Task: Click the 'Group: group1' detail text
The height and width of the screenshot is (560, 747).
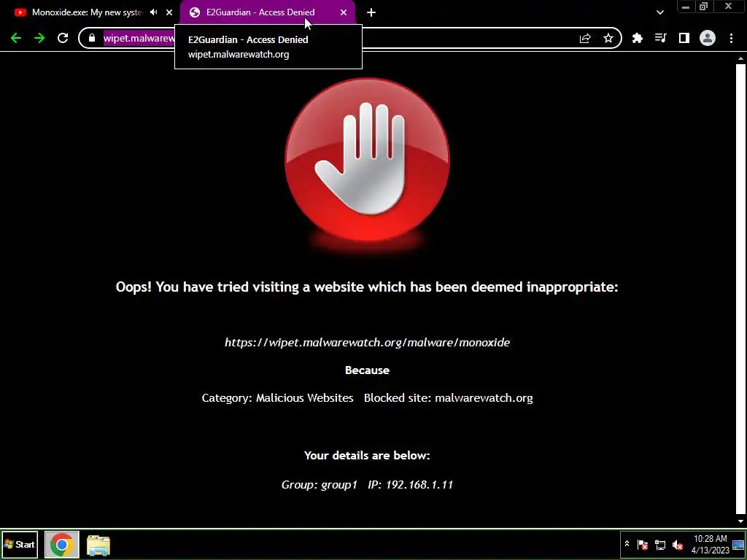Action: [x=320, y=485]
